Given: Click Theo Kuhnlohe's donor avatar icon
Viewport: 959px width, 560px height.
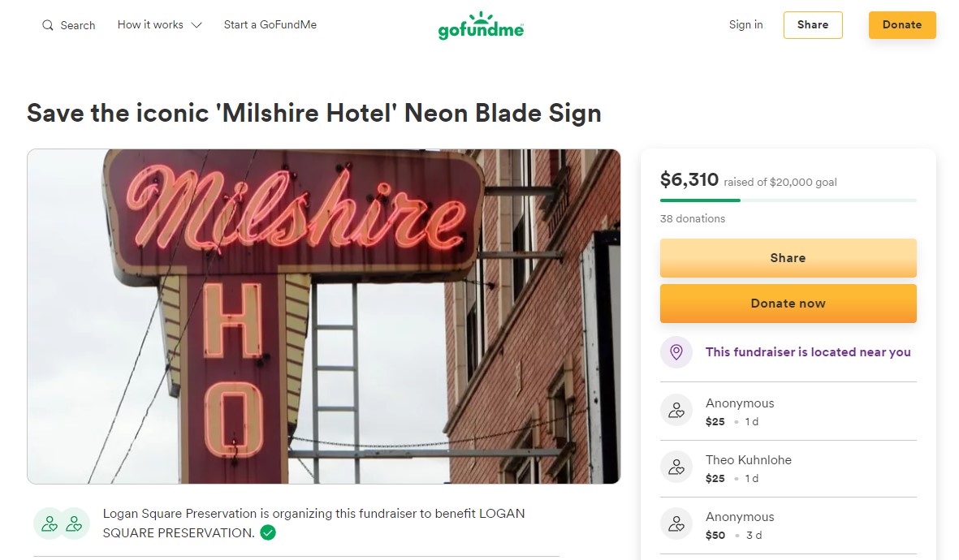Looking at the screenshot, I should click(676, 468).
